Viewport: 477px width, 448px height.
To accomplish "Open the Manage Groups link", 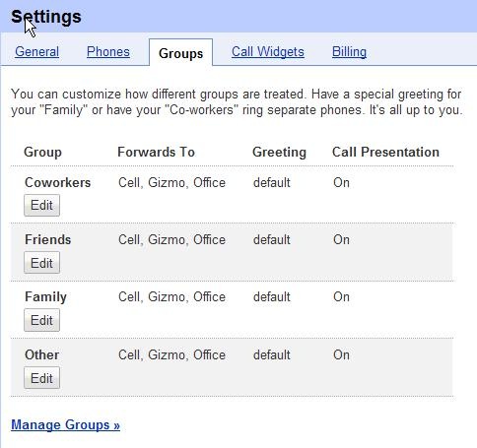I will point(65,425).
